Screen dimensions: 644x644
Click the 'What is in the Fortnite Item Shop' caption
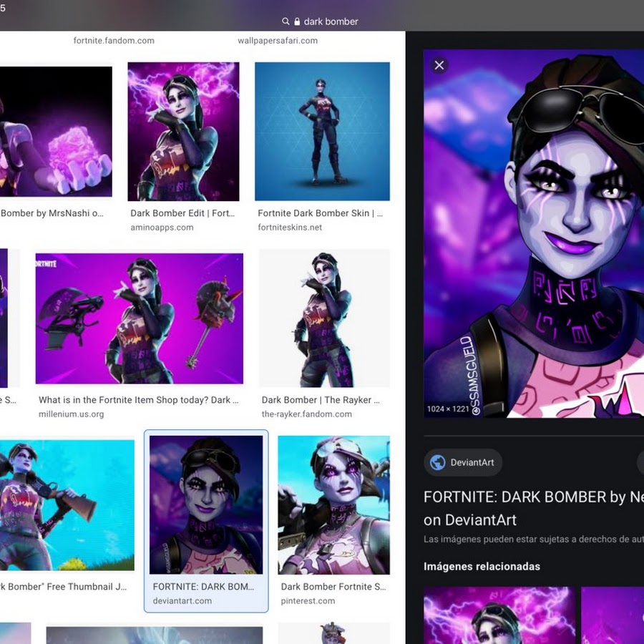(x=139, y=400)
